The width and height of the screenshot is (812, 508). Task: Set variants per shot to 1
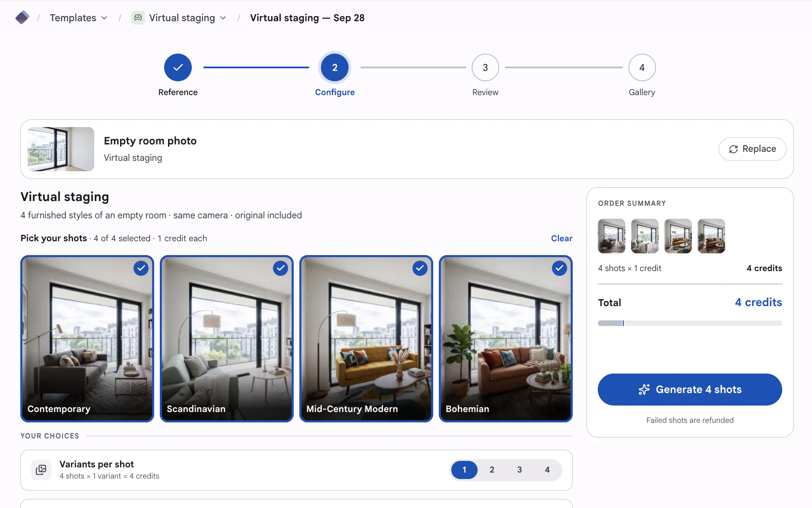coord(464,470)
